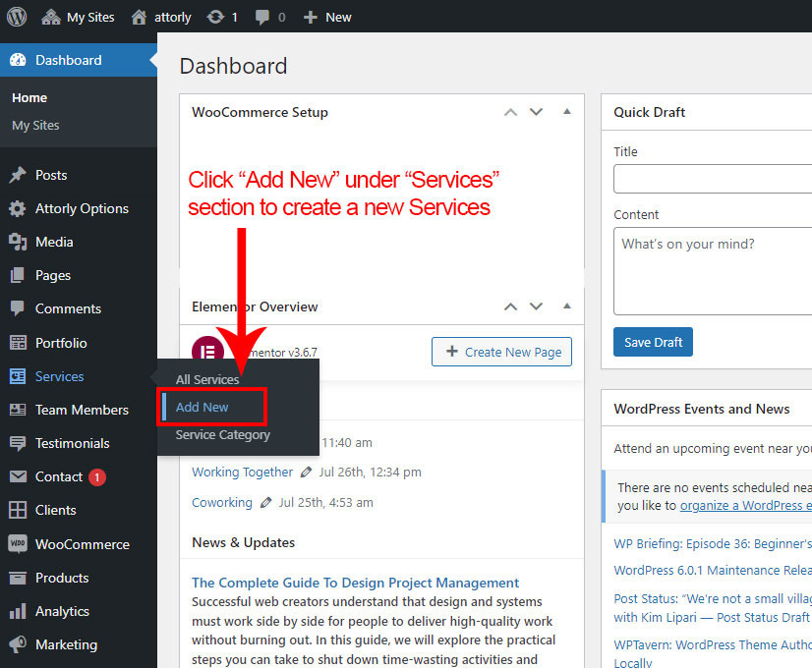Click the Save Draft button

tap(653, 342)
